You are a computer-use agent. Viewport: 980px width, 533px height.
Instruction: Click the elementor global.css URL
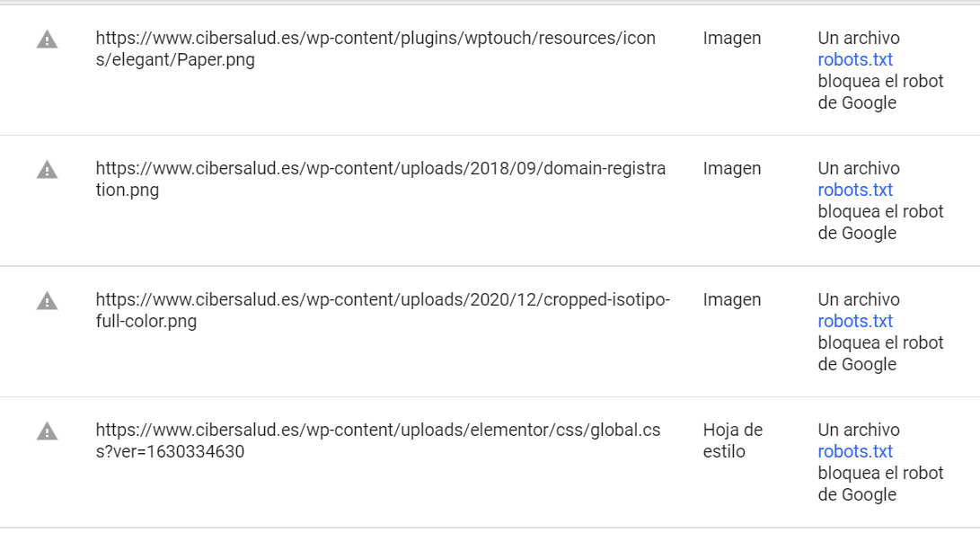378,440
